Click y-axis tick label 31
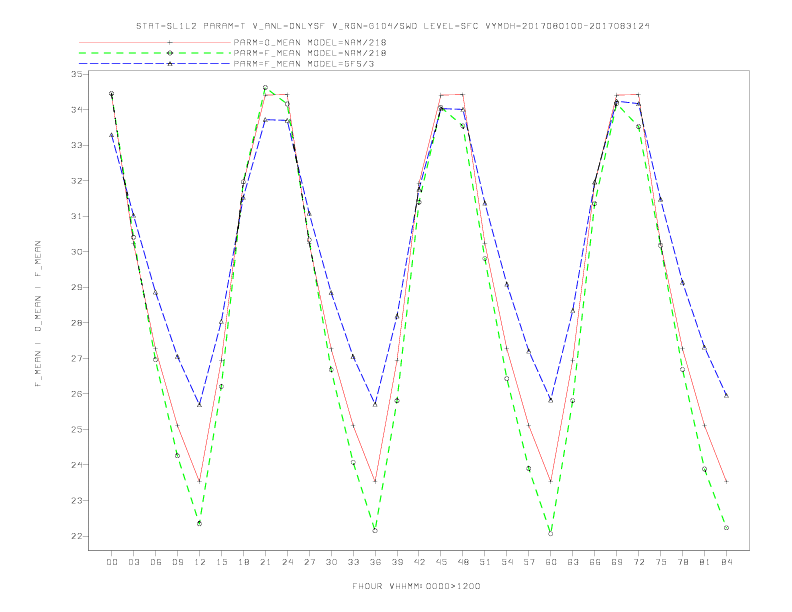The width and height of the screenshot is (792, 612). pyautogui.click(x=76, y=216)
